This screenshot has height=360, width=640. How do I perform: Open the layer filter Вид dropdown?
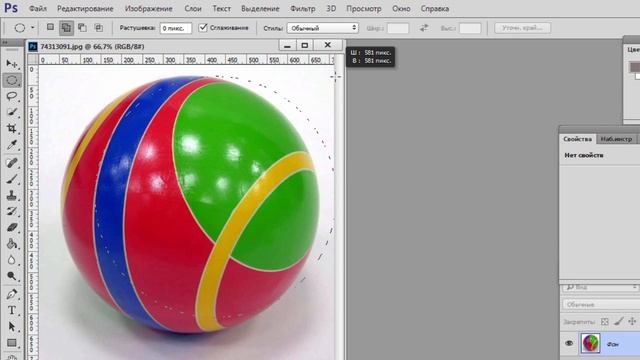pos(600,287)
